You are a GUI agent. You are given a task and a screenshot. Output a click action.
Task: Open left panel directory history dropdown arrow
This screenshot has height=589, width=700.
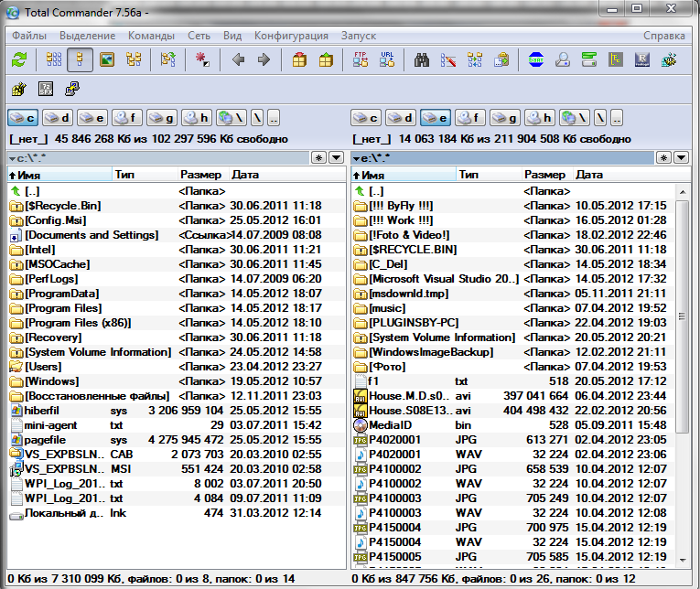[336, 157]
